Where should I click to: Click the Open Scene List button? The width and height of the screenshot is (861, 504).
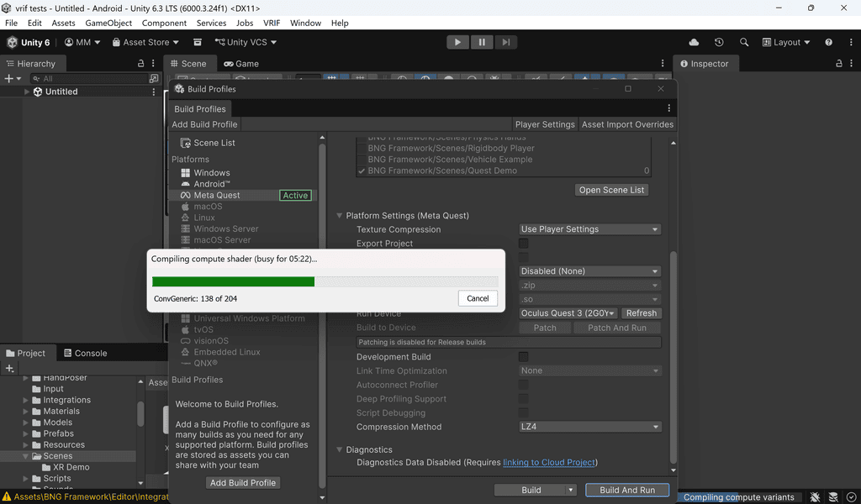611,190
